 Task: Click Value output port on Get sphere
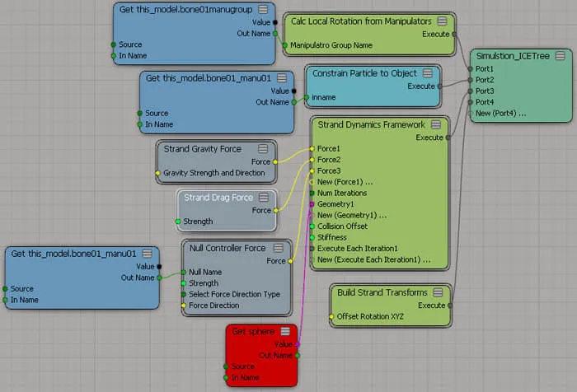coord(298,344)
